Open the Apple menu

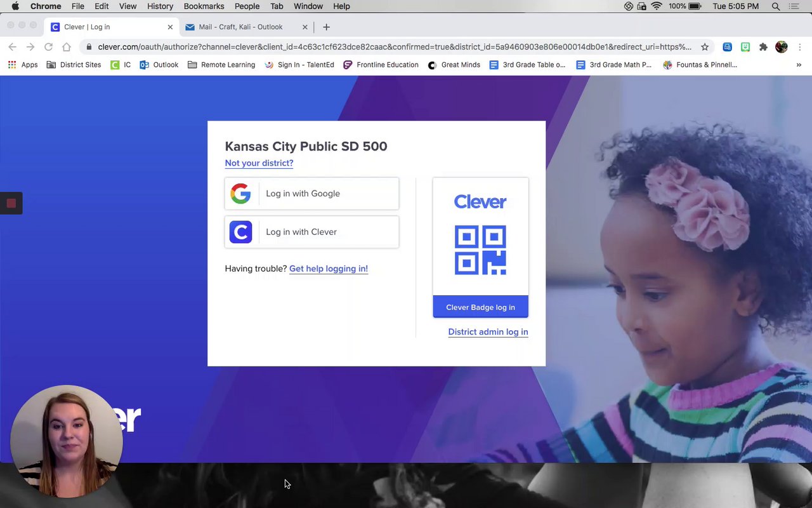tap(15, 6)
